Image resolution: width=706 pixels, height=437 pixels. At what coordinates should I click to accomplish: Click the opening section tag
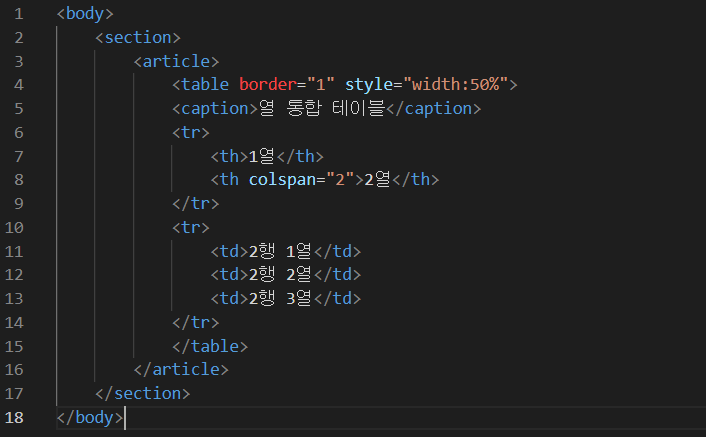(x=138, y=38)
